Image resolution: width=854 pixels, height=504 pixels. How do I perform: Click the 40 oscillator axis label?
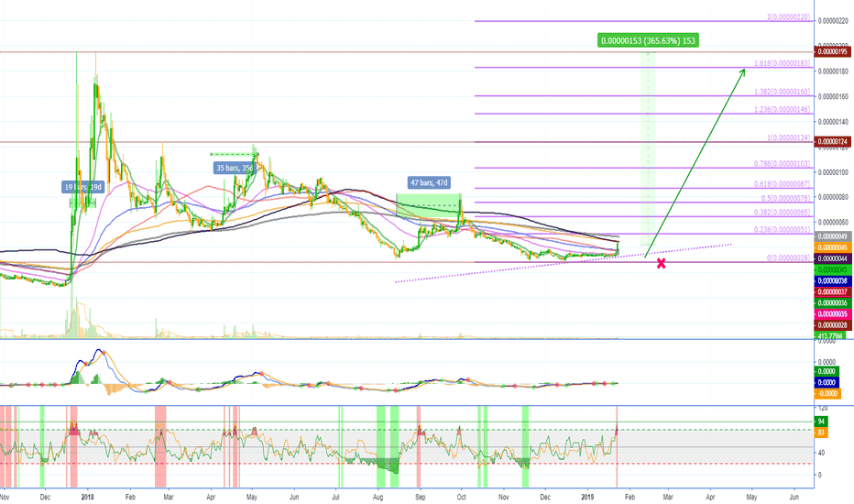tap(821, 453)
